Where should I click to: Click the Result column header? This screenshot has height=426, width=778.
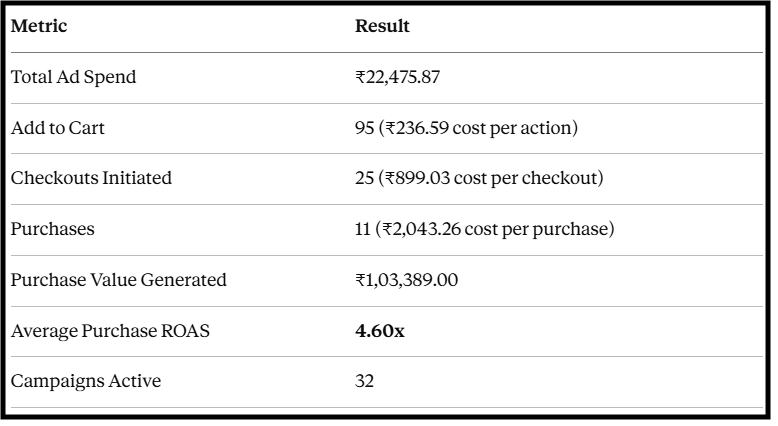[x=382, y=26]
